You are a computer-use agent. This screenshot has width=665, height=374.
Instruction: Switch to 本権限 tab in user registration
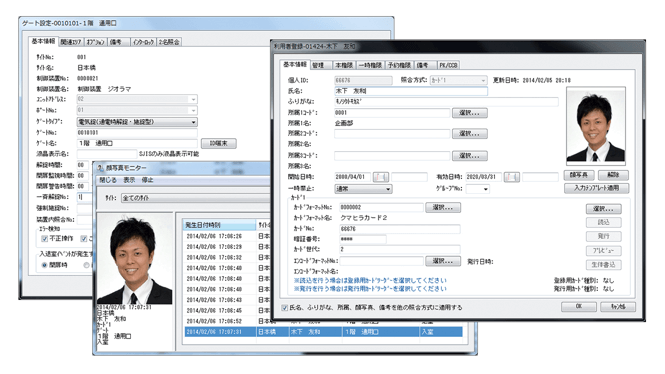(x=344, y=65)
